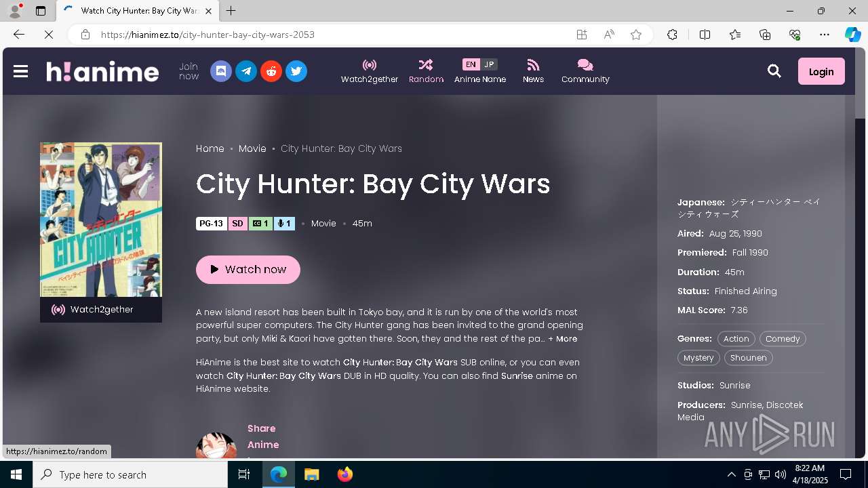
Task: Go to Movie breadcrumb
Action: pyautogui.click(x=252, y=148)
